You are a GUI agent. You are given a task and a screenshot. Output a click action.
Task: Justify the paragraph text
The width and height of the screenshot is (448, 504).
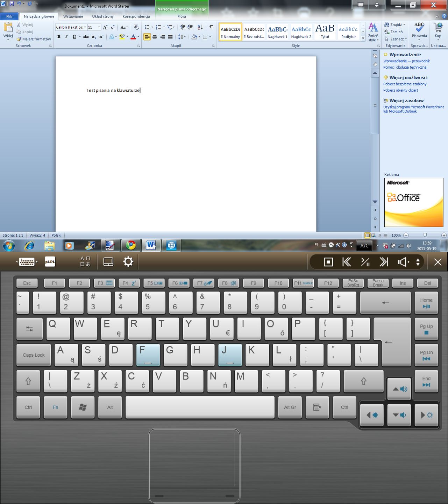point(170,37)
